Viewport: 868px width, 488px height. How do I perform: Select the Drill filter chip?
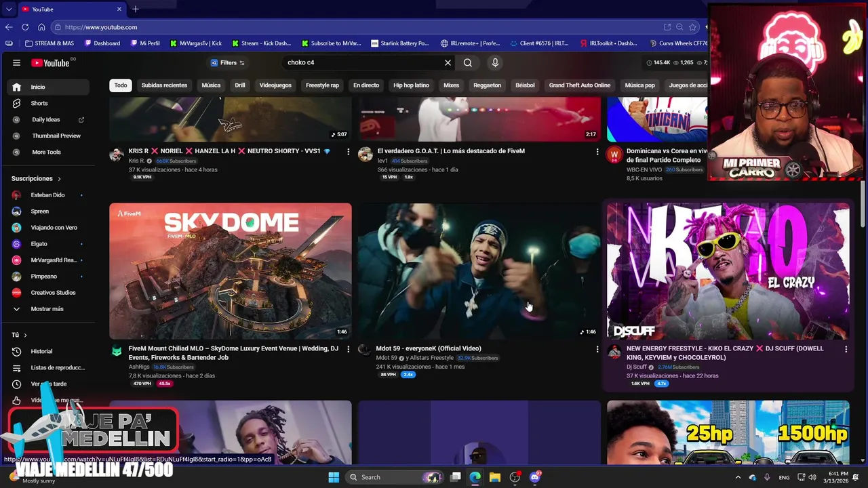click(240, 85)
